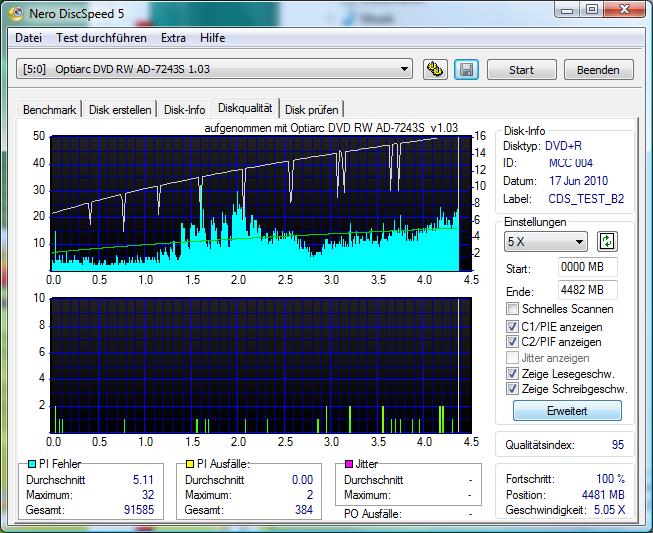Minimize the Nero DiscSpeed window
Image resolution: width=653 pixels, height=533 pixels.
pos(567,10)
